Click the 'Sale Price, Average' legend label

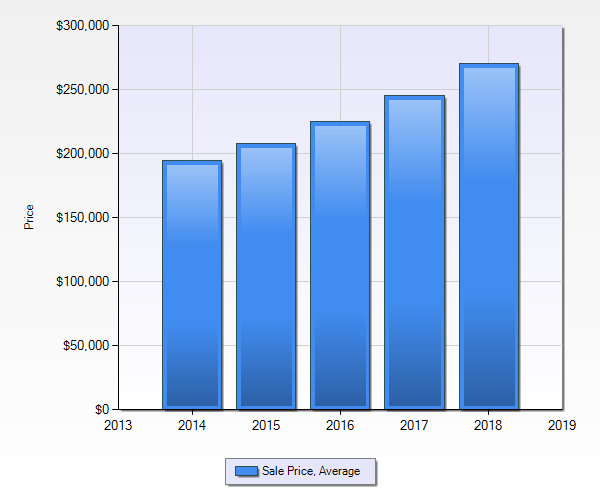[311, 471]
